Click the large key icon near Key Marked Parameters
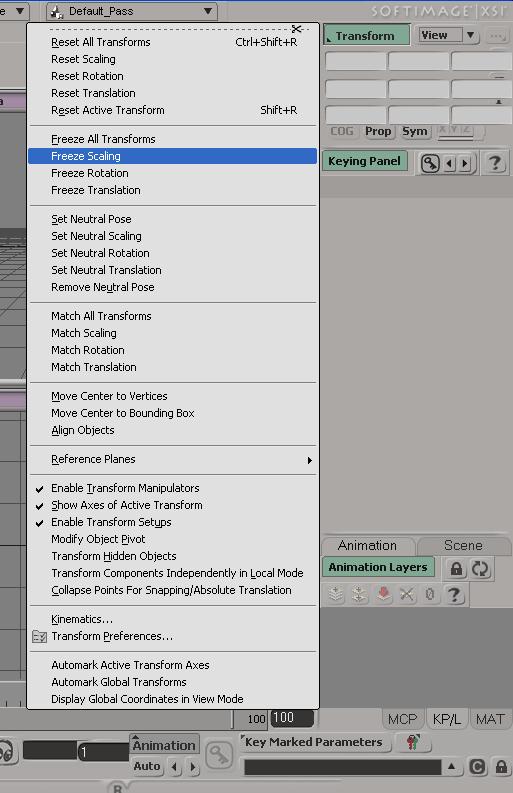Image resolution: width=513 pixels, height=793 pixels. [219, 755]
